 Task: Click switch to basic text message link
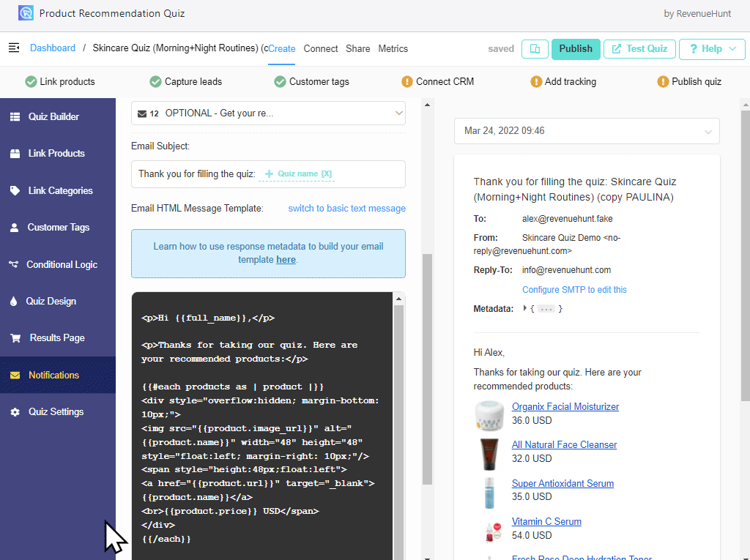point(346,209)
